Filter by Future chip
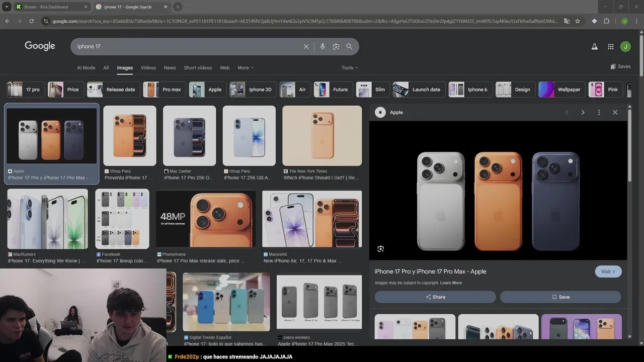The image size is (644, 362). 334,89
